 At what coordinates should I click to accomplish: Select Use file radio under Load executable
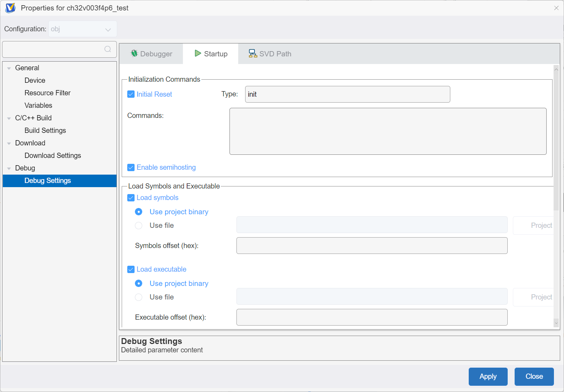click(x=139, y=297)
